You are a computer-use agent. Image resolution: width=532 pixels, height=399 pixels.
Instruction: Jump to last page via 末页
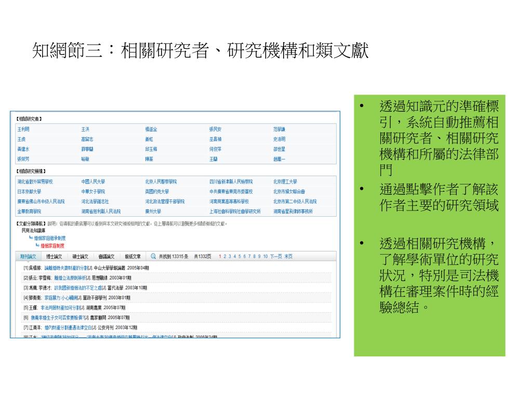click(288, 257)
